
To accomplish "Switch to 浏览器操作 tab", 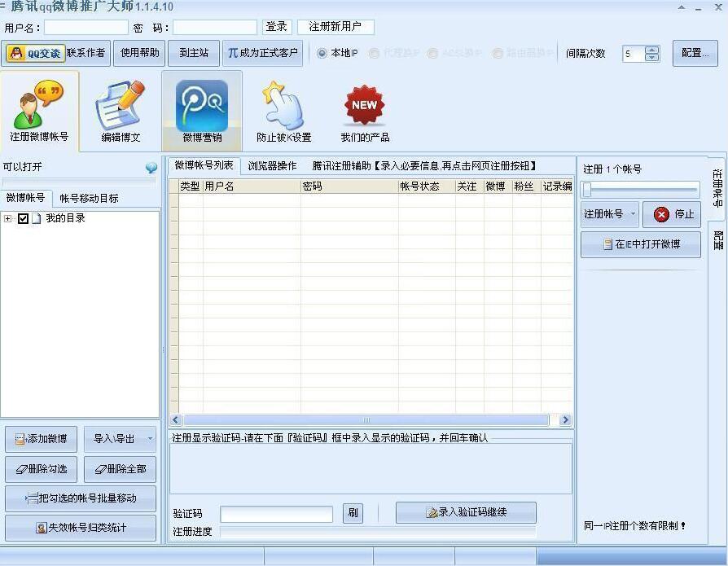I will coord(272,166).
